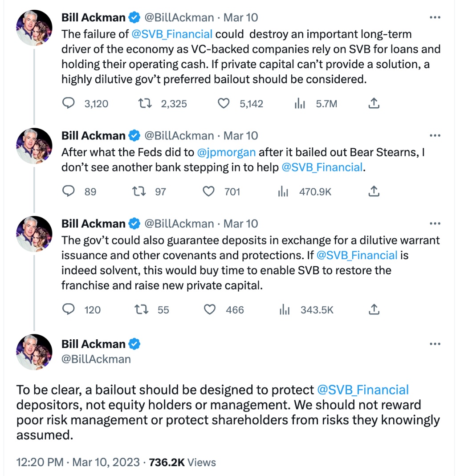Open Bill Ackman's avatar on the first tweet
456x476 pixels.
point(34,28)
